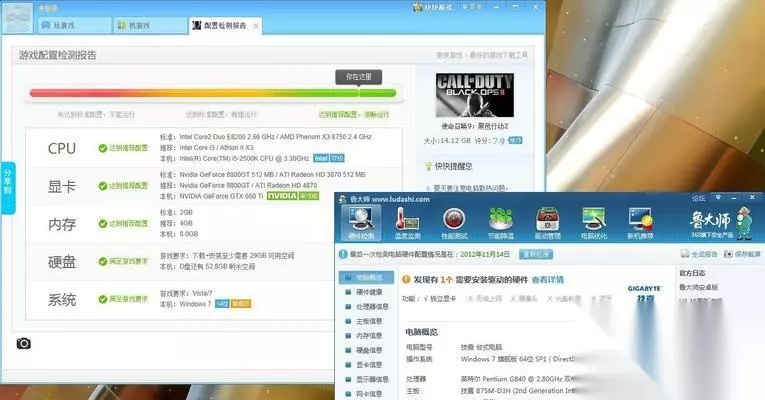Click the 官方日志 heading in Ludashi
The height and width of the screenshot is (400, 765).
[x=692, y=273]
